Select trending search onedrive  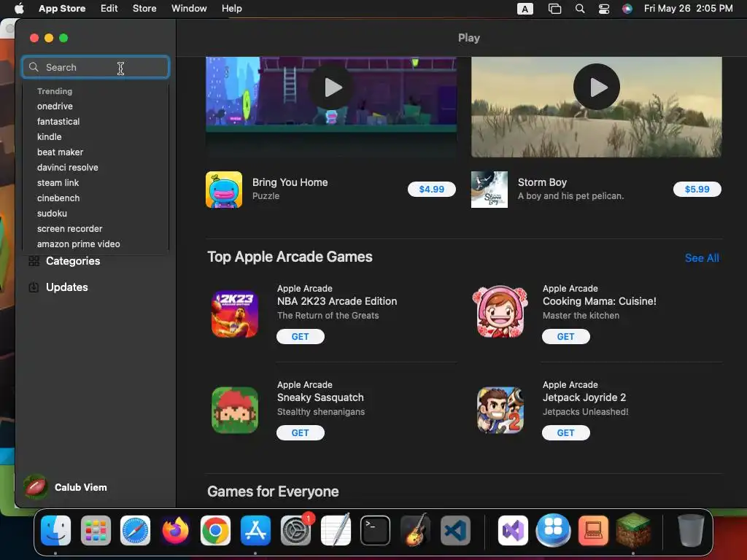tap(55, 106)
